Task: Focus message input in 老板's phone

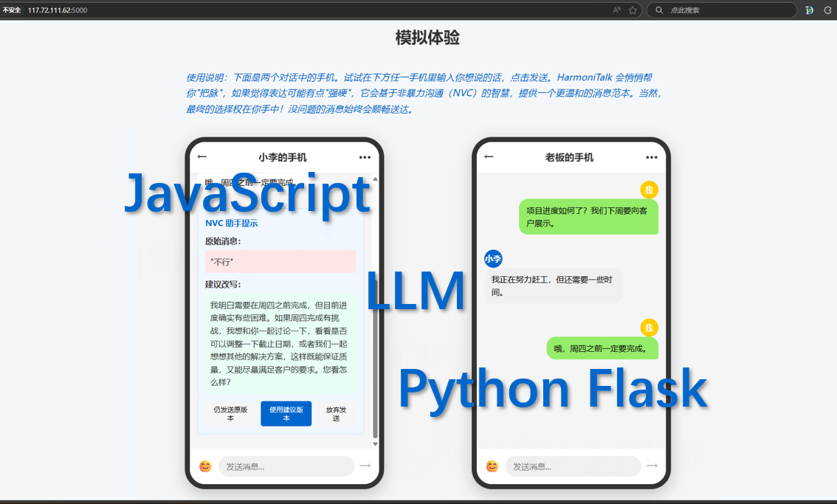Action: 573,466
